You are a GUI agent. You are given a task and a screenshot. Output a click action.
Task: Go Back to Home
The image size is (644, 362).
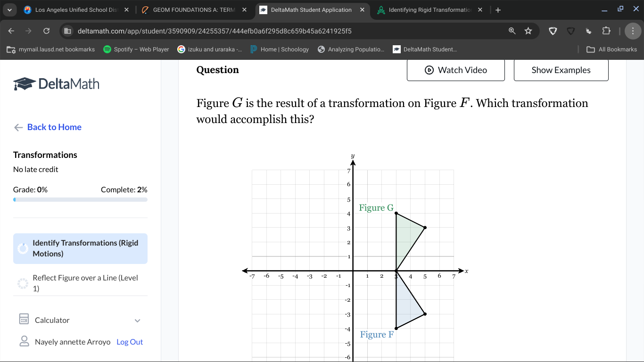click(x=48, y=127)
